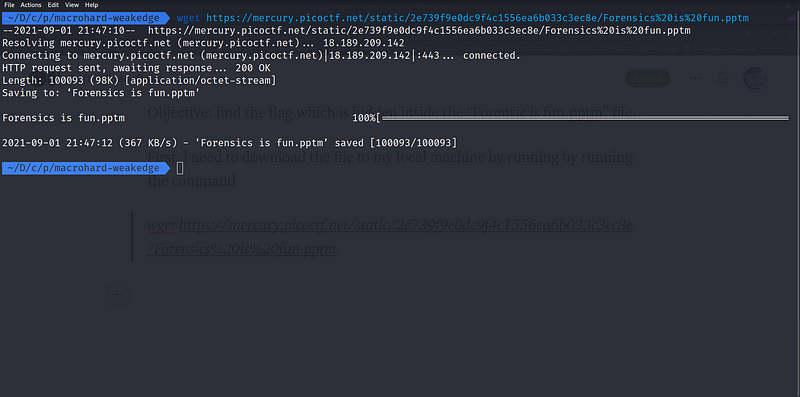The height and width of the screenshot is (397, 800).
Task: Click the LeetCode bookmark in browser bar
Action: coord(597,49)
